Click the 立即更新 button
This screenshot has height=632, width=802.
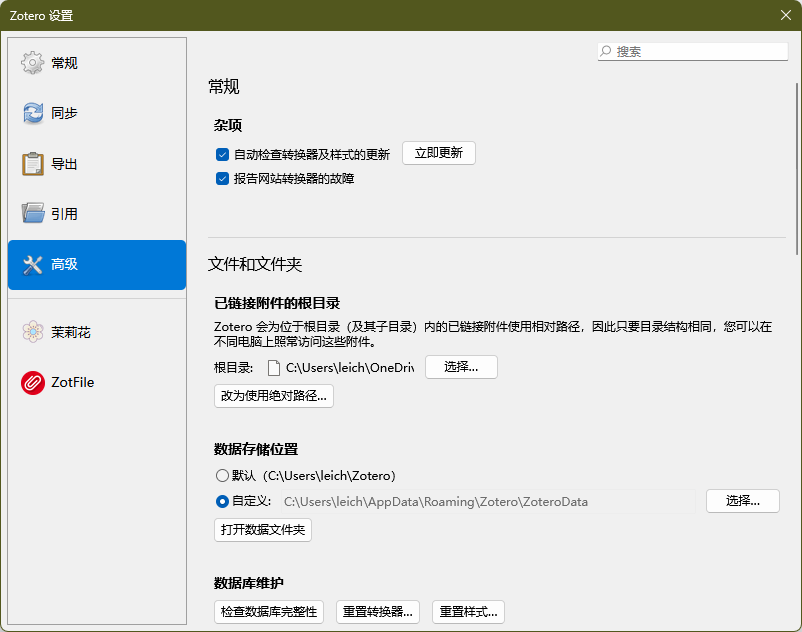[x=439, y=153]
